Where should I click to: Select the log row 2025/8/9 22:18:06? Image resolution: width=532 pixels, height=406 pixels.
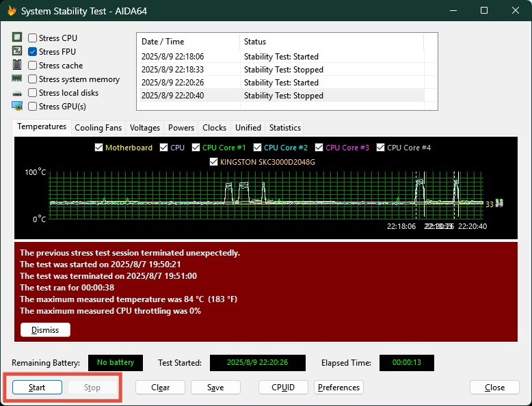(280, 56)
